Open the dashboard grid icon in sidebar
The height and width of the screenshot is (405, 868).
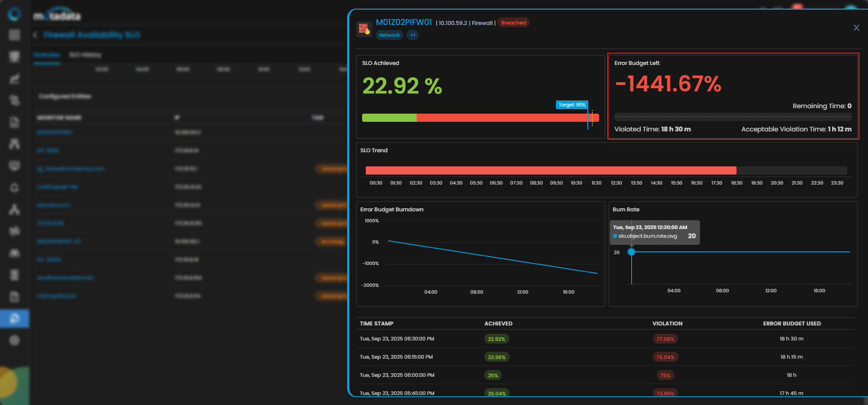pos(15,35)
